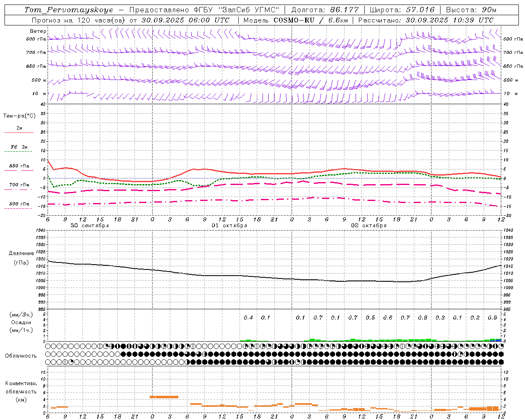Viewport: 525px width, 420px height.
Task: Select forecast start 30.09.2025 06:00 UTC
Action: coord(185,20)
